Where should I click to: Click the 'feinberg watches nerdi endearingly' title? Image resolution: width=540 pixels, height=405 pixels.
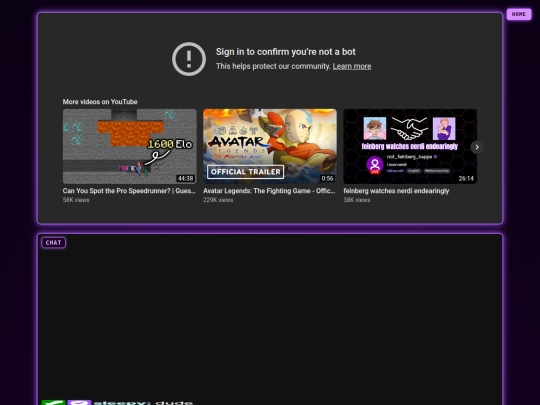(396, 191)
